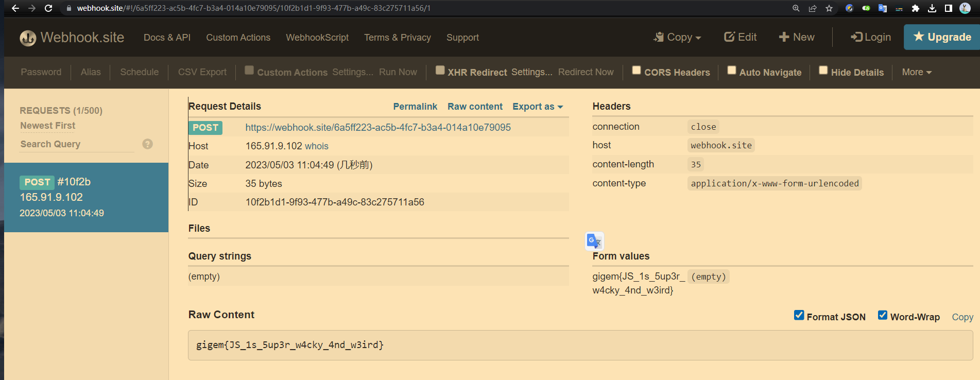Copy the raw content via Copy link
980x380 pixels.
(962, 317)
